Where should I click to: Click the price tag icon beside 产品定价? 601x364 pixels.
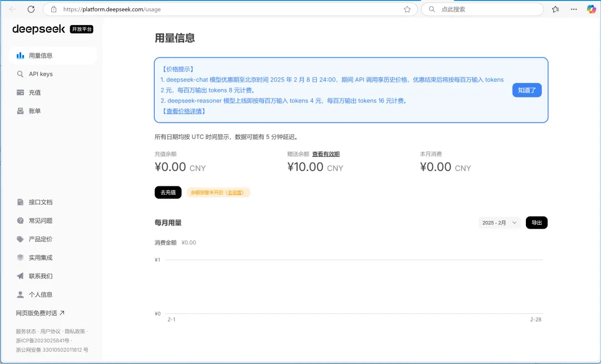tap(21, 239)
